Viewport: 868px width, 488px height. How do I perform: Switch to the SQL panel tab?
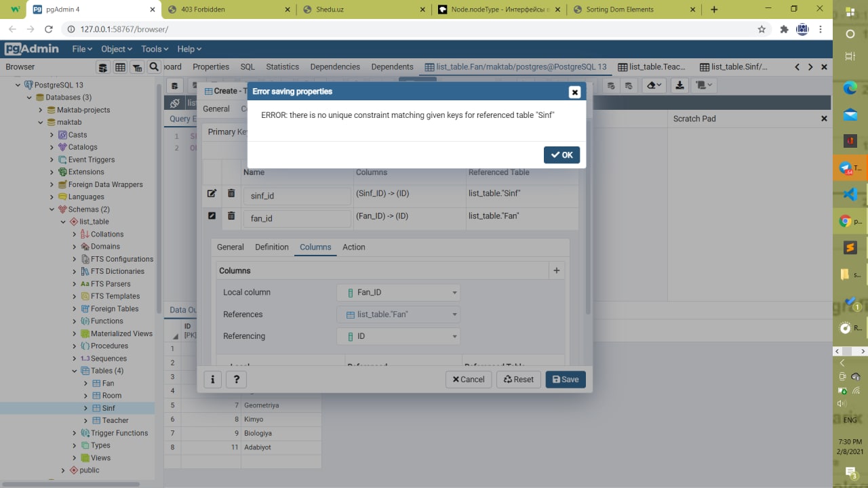point(248,67)
